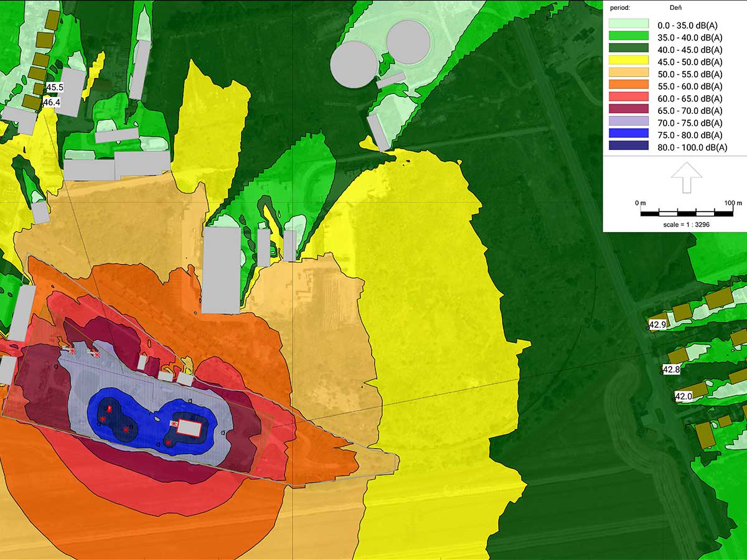The height and width of the screenshot is (560, 747).
Task: Pick the 60.0 - 65.0 dB(A) red swatch
Action: (x=629, y=98)
